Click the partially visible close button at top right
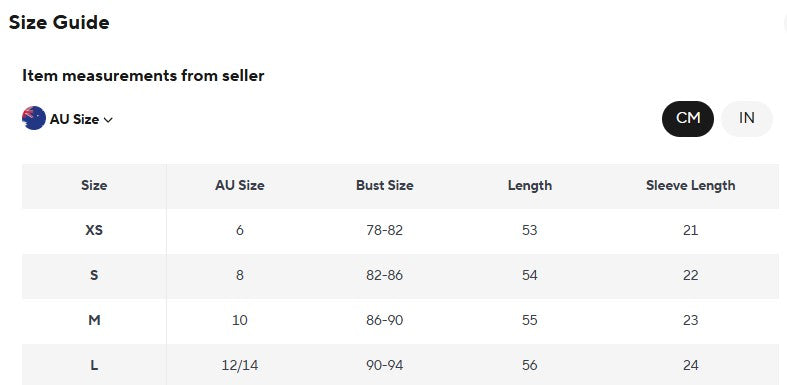This screenshot has height=385, width=787. (x=784, y=22)
